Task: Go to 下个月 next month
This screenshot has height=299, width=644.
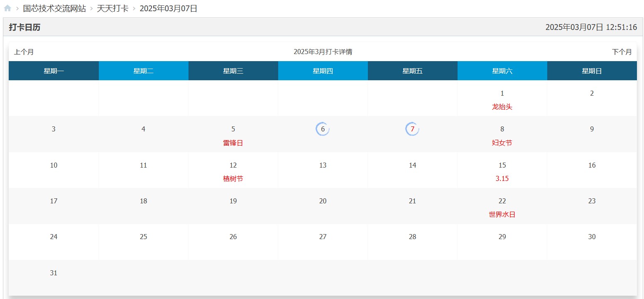Action: coord(622,52)
